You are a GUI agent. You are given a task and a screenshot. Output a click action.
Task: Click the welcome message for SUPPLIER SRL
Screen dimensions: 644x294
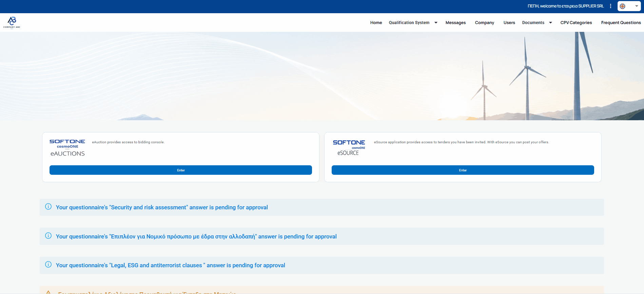click(566, 6)
